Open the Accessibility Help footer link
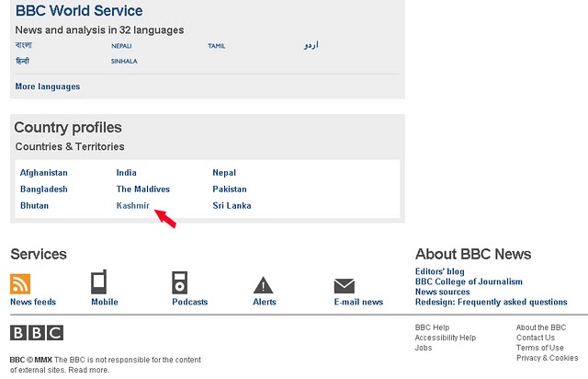The width and height of the screenshot is (588, 379). (x=446, y=338)
